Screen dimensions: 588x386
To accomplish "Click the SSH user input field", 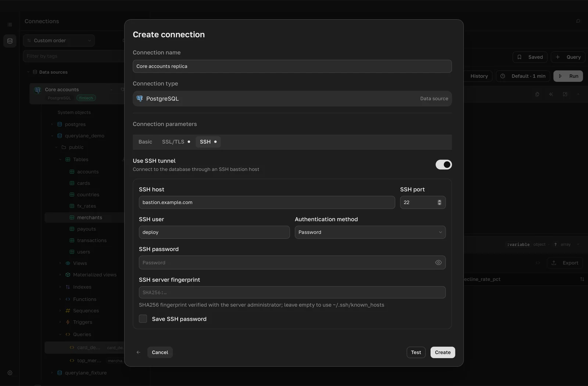I will (x=214, y=232).
